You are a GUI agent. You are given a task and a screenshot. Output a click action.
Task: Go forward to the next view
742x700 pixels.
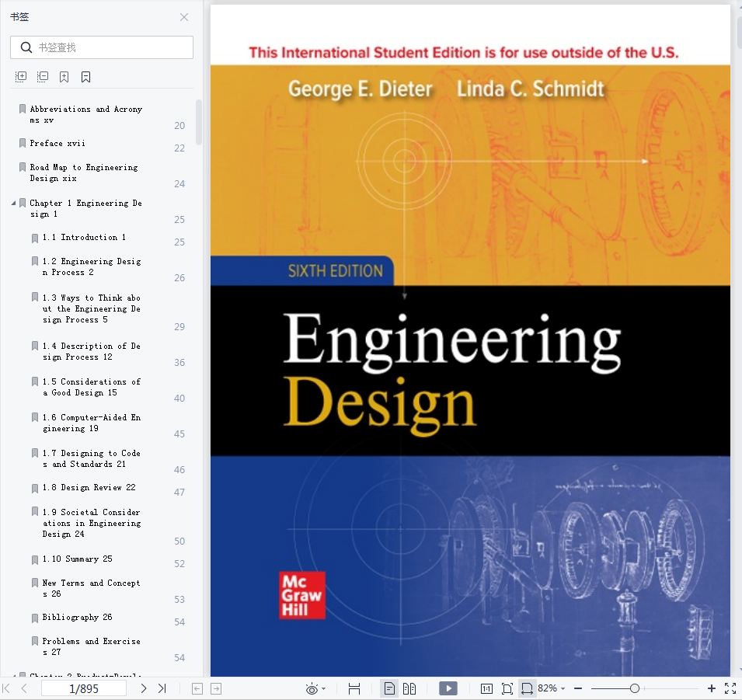[216, 688]
